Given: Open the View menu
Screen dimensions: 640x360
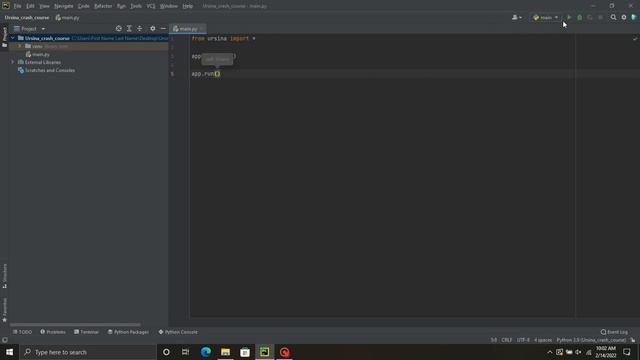Looking at the screenshot, I should coord(44,6).
